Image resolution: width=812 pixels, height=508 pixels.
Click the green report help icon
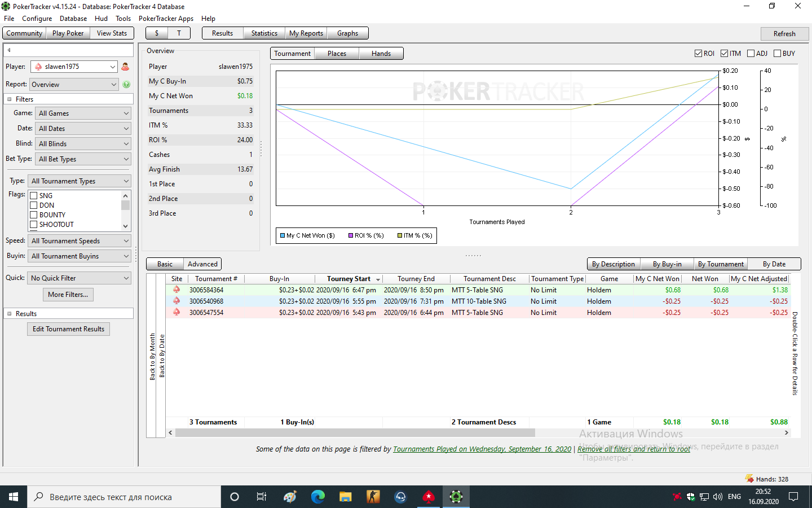[126, 85]
